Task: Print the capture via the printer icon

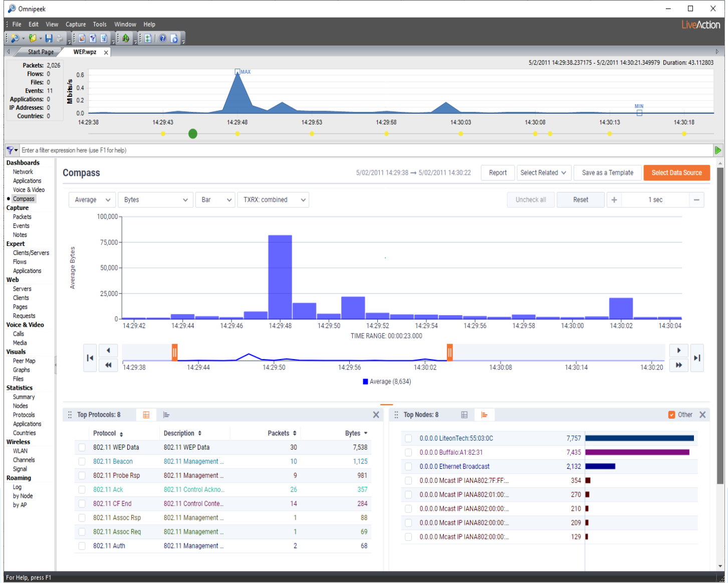Action: tap(60, 38)
